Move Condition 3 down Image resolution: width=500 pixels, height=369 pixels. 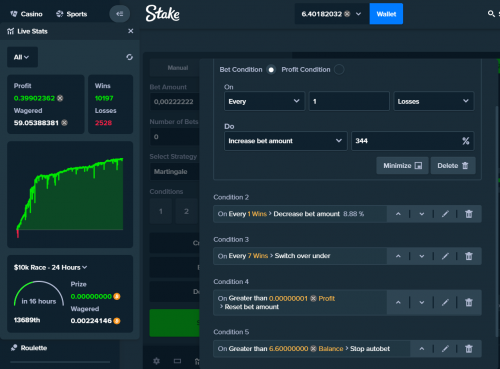tap(422, 256)
